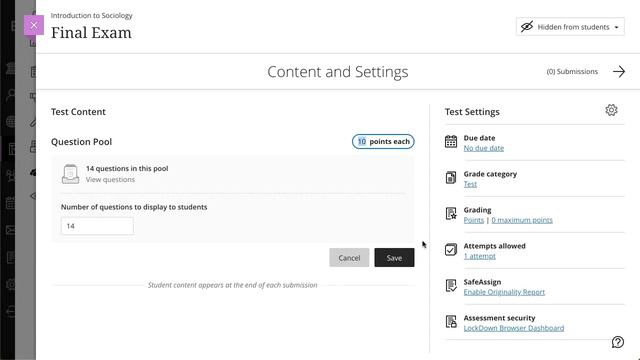Click the number of questions to display field
This screenshot has height=360, width=640.
click(x=97, y=226)
